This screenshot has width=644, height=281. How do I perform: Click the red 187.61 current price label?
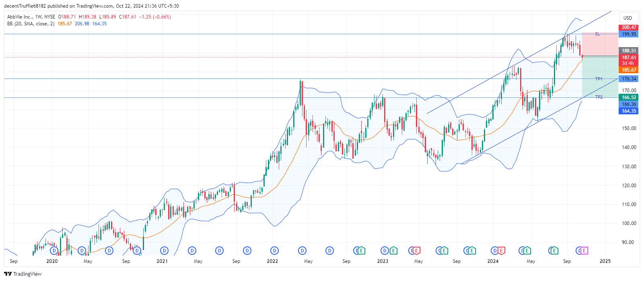click(x=629, y=58)
